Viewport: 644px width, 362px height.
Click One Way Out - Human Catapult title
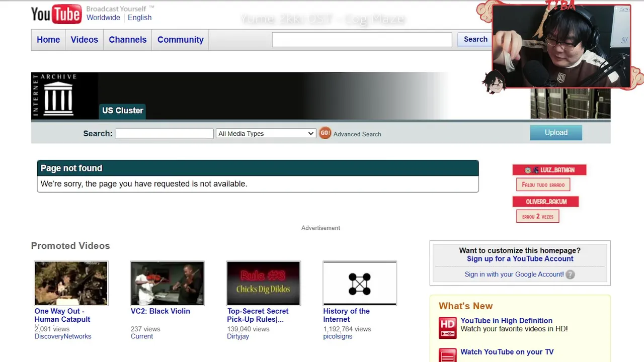pos(62,315)
